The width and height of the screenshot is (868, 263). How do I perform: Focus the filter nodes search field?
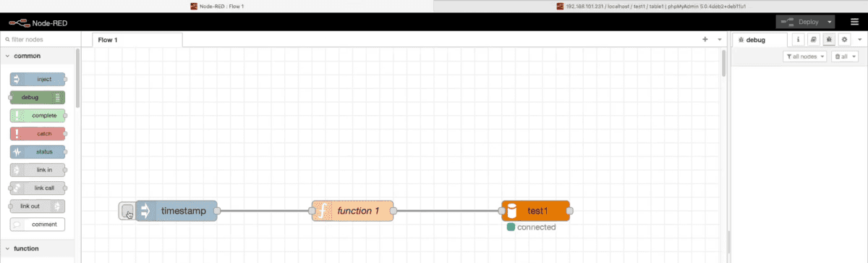click(x=37, y=40)
